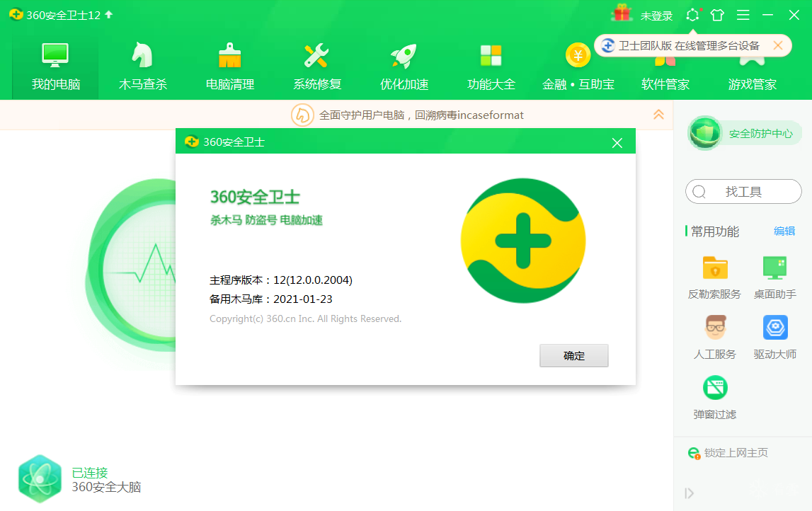Collapse the right sidebar with arrow icon
This screenshot has height=511, width=812.
(690, 493)
